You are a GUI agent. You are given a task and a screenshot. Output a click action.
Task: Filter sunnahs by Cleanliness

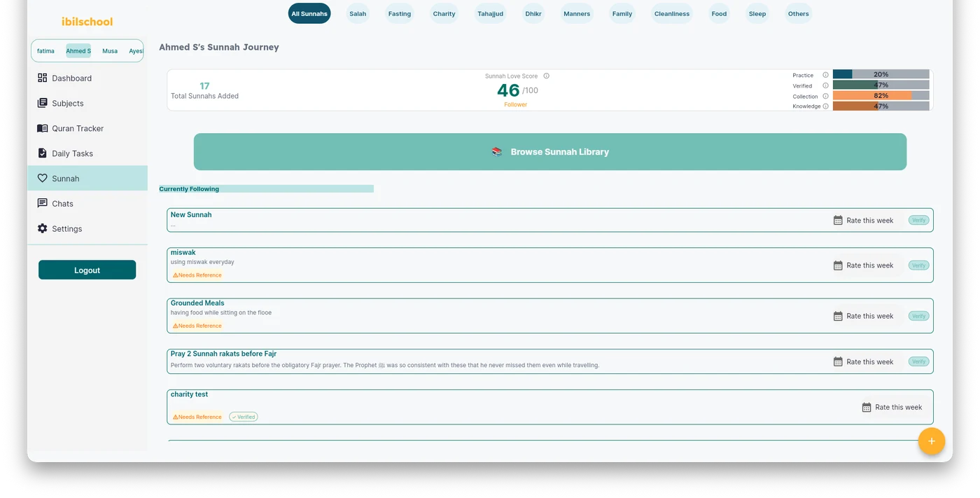click(672, 13)
